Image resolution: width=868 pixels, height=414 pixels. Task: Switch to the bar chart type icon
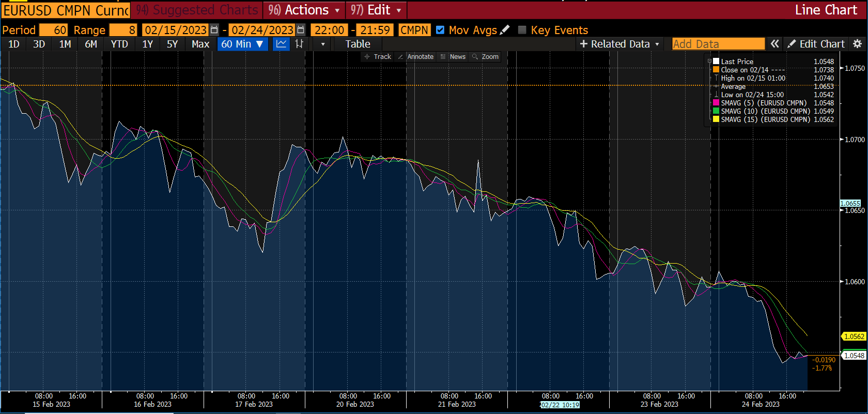point(299,44)
